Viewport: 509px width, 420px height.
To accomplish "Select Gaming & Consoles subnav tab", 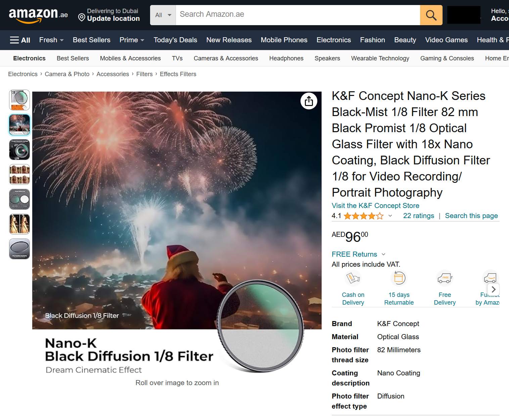I will pos(447,58).
